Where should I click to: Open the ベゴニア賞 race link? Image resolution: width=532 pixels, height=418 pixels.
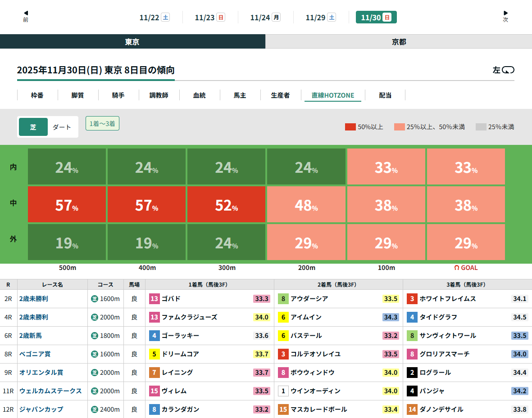(x=35, y=354)
